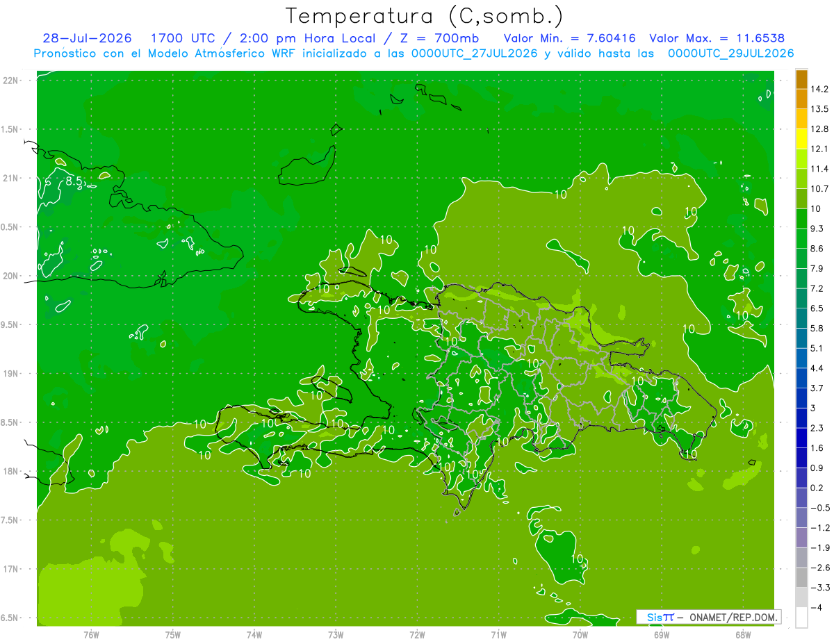Click the 'Sis' logo text in the credit box
Image resolution: width=834 pixels, height=644 pixels.
point(654,617)
